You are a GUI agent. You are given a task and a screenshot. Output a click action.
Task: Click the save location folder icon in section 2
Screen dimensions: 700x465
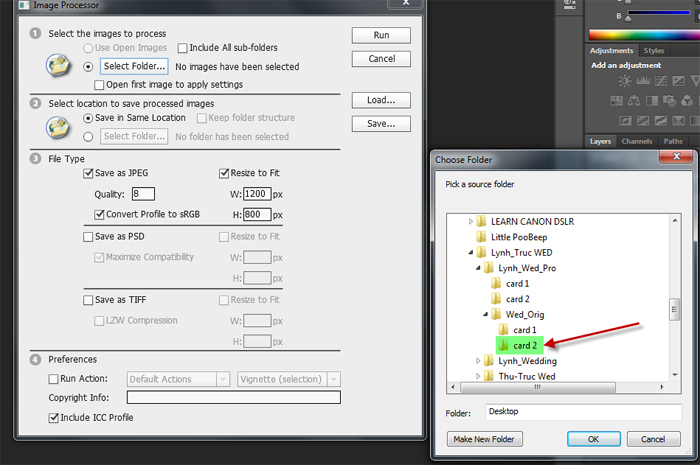point(58,127)
